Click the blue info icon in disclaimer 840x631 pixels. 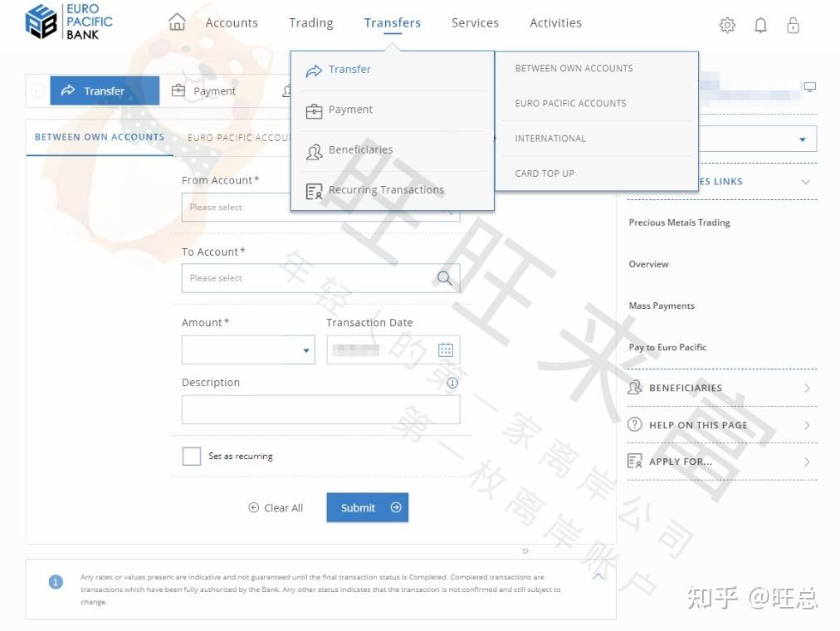[56, 581]
